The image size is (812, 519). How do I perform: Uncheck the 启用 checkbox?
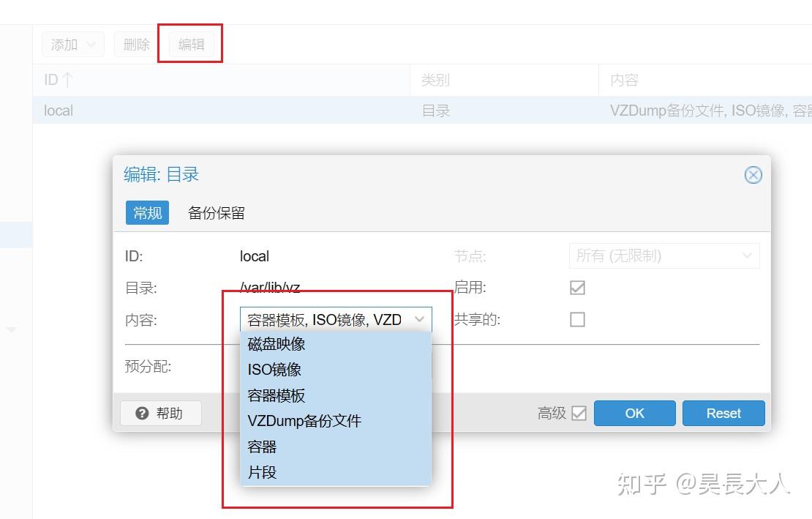pos(576,287)
